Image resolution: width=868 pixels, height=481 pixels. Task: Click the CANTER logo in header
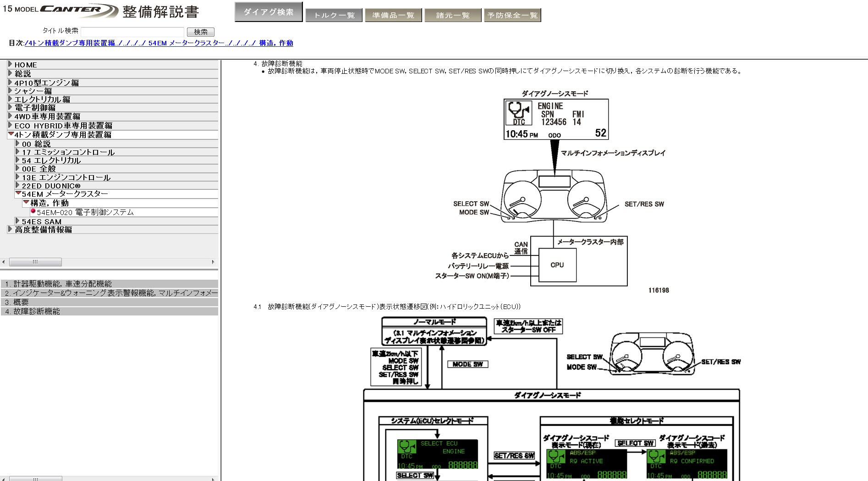click(79, 10)
